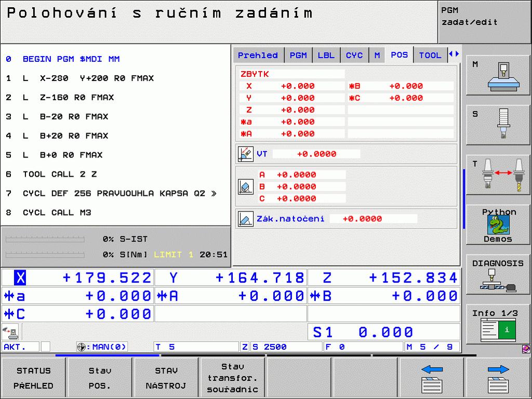
Task: Click the T 5 active tool field
Action: pos(196,347)
